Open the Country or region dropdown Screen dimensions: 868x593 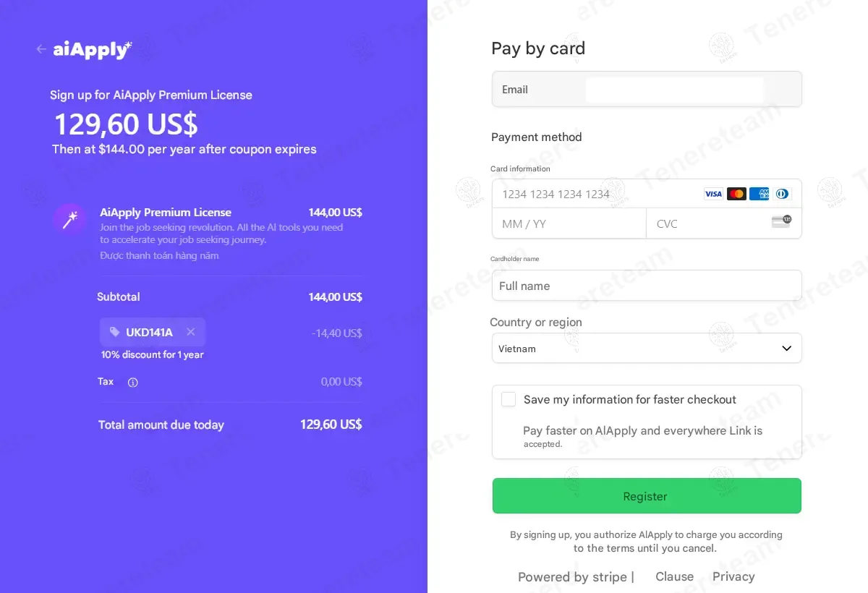[x=647, y=348]
